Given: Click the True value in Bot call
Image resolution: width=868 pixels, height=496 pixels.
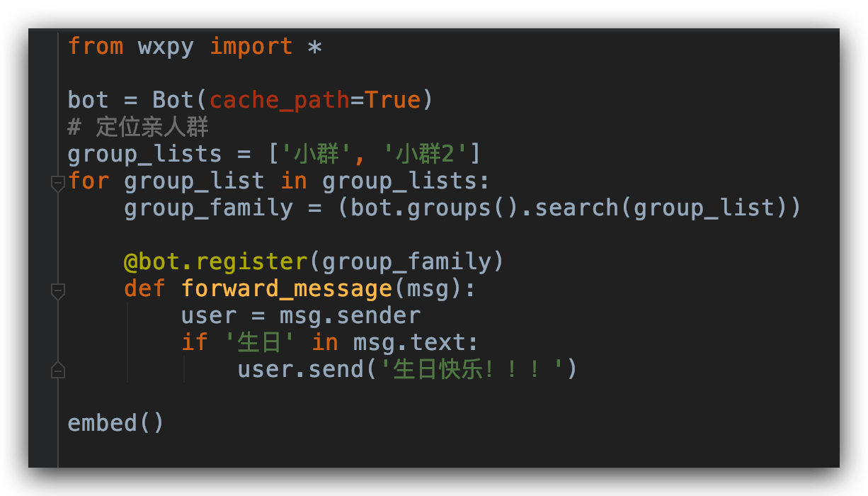Looking at the screenshot, I should pyautogui.click(x=393, y=100).
